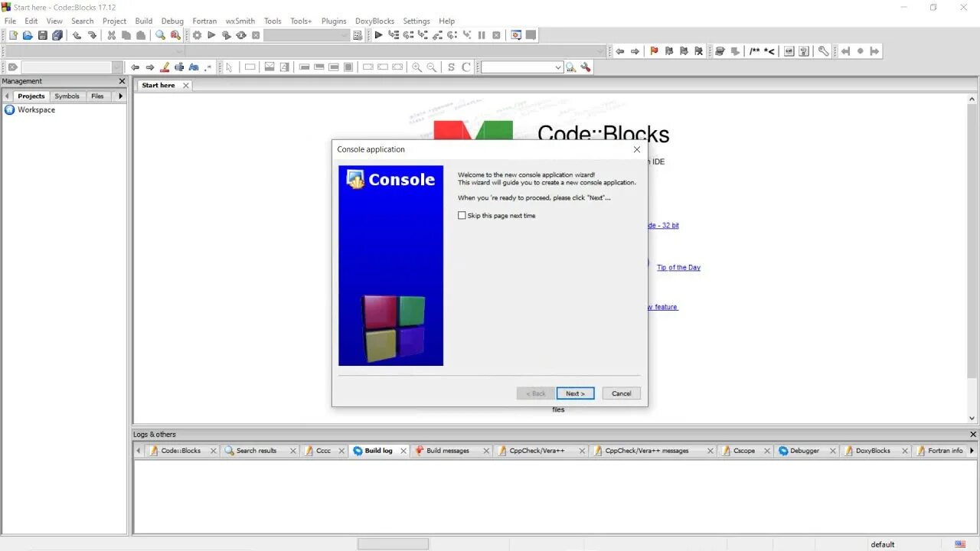Image resolution: width=980 pixels, height=551 pixels.
Task: Open the wxSmith menu
Action: tap(240, 21)
